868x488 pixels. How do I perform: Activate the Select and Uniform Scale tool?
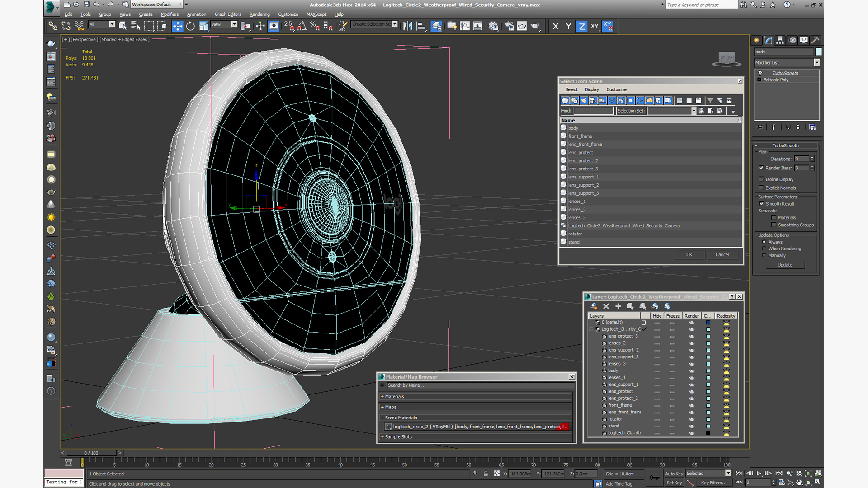point(203,26)
